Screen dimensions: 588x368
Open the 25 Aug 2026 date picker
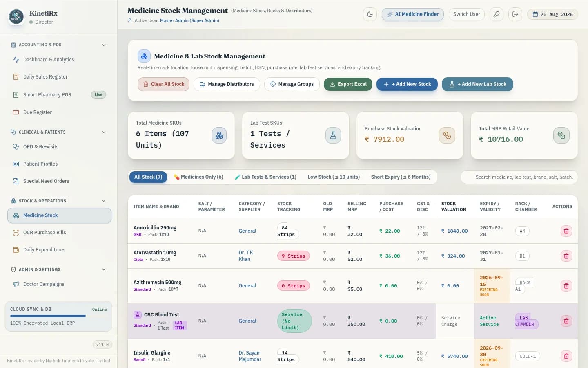coord(552,14)
